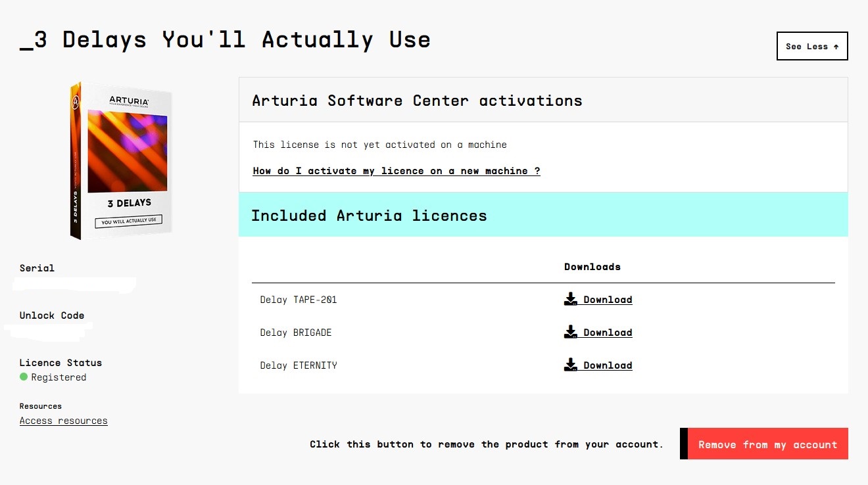Click the 'Resources' label
The image size is (868, 485).
(x=41, y=406)
